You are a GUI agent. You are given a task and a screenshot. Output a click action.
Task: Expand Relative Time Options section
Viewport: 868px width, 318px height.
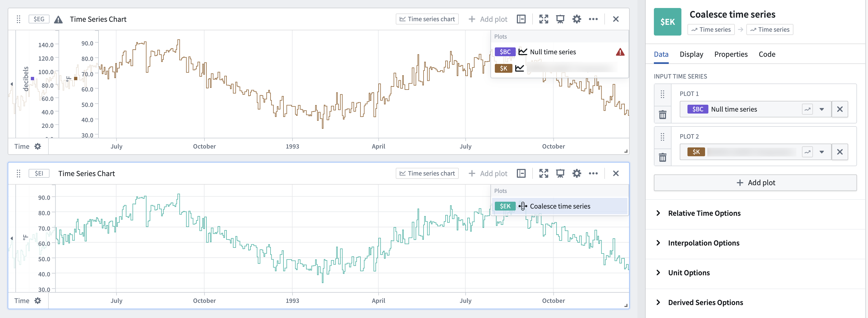point(704,213)
